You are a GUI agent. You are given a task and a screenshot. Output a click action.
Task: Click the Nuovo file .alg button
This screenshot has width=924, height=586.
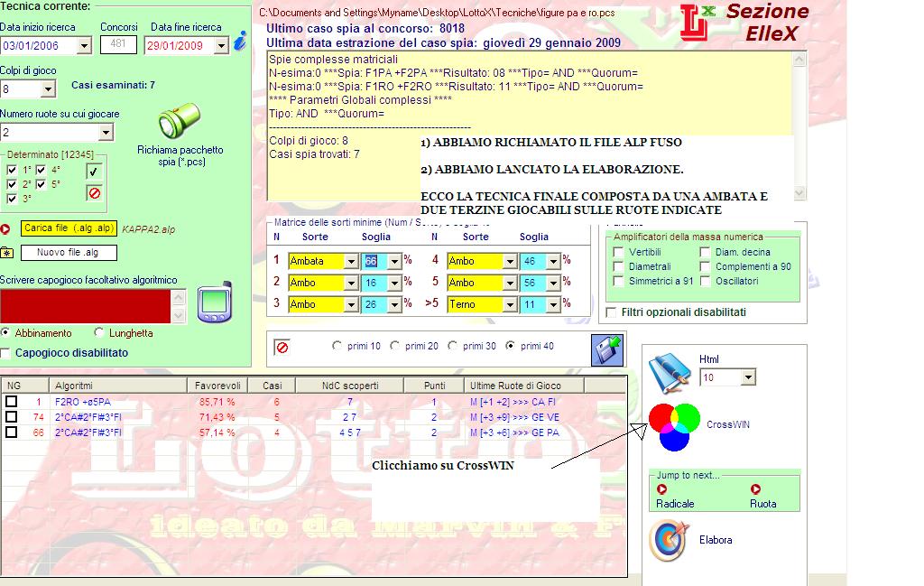[x=69, y=252]
